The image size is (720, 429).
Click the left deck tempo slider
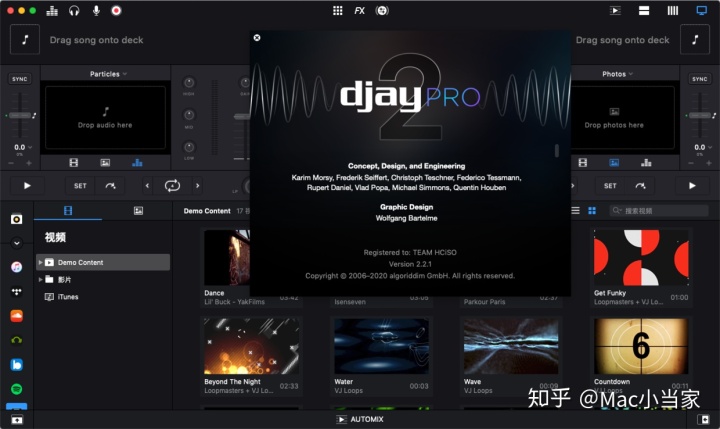click(20, 115)
